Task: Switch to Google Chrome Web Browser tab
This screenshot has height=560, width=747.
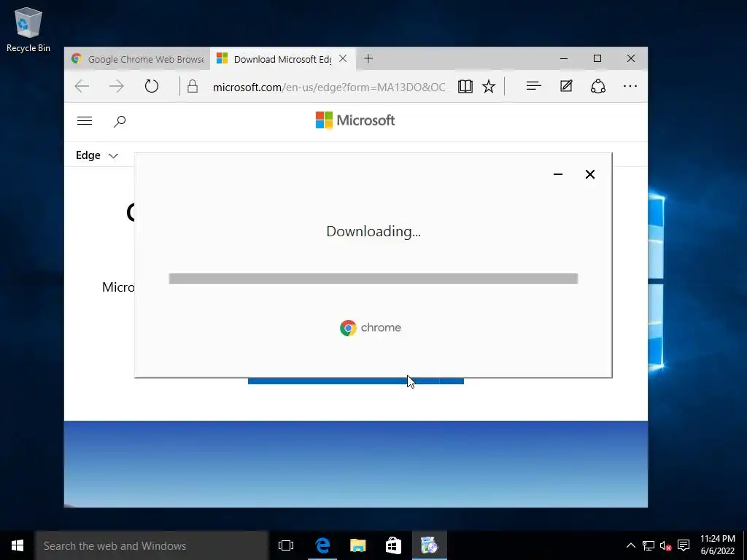Action: point(137,59)
